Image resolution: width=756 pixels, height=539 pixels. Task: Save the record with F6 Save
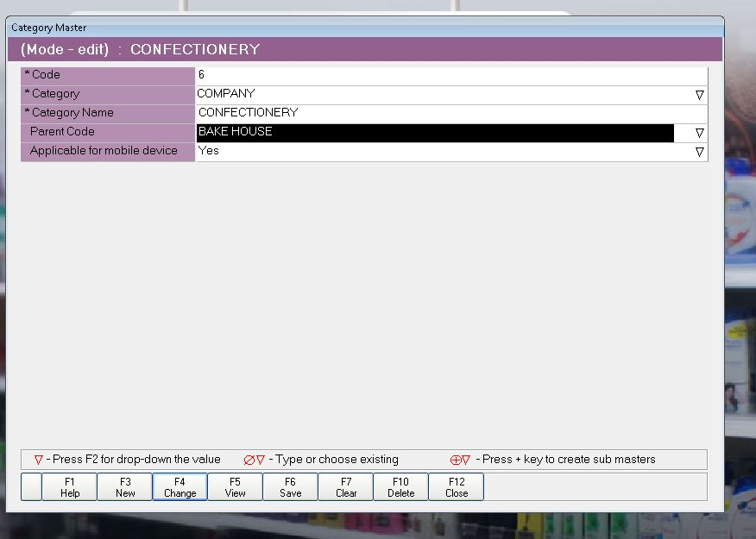[x=290, y=487]
